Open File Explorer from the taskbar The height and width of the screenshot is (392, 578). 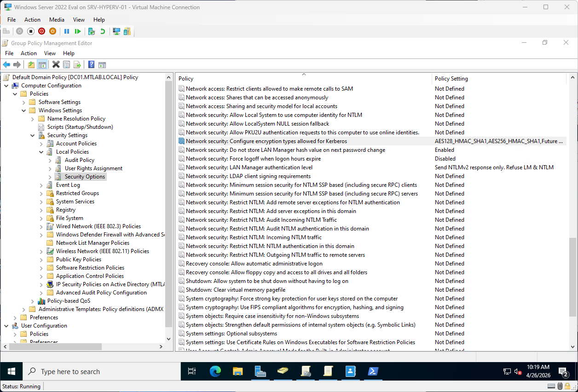tap(237, 371)
